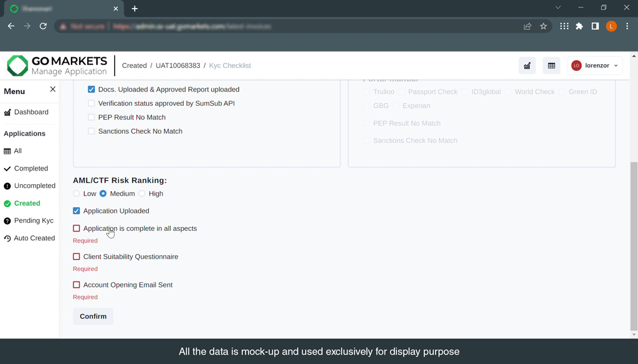The image size is (638, 364).
Task: Uncheck Docs. Uploaded & Approved Report uploaded
Action: [91, 90]
